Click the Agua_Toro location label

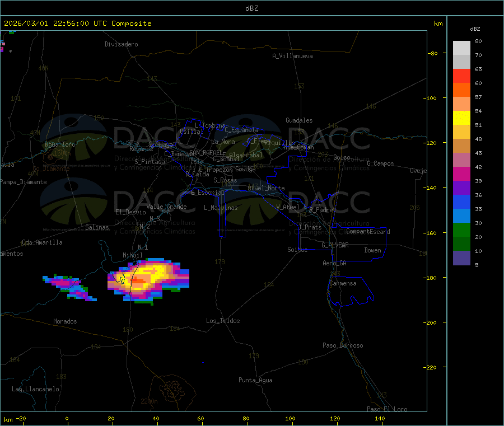click(60, 144)
